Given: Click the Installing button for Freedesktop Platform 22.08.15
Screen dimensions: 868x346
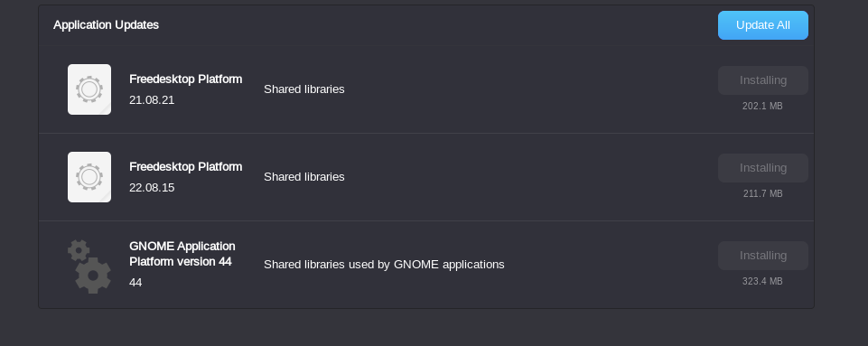Looking at the screenshot, I should (x=763, y=168).
